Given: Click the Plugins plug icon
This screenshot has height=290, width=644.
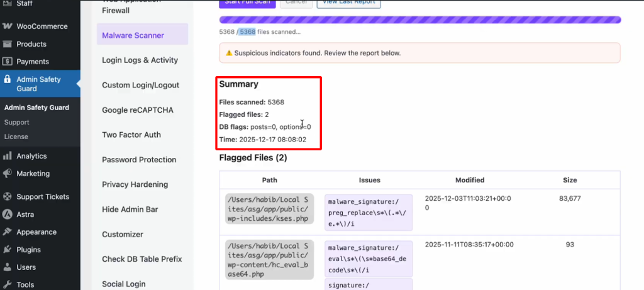Looking at the screenshot, I should [7, 249].
